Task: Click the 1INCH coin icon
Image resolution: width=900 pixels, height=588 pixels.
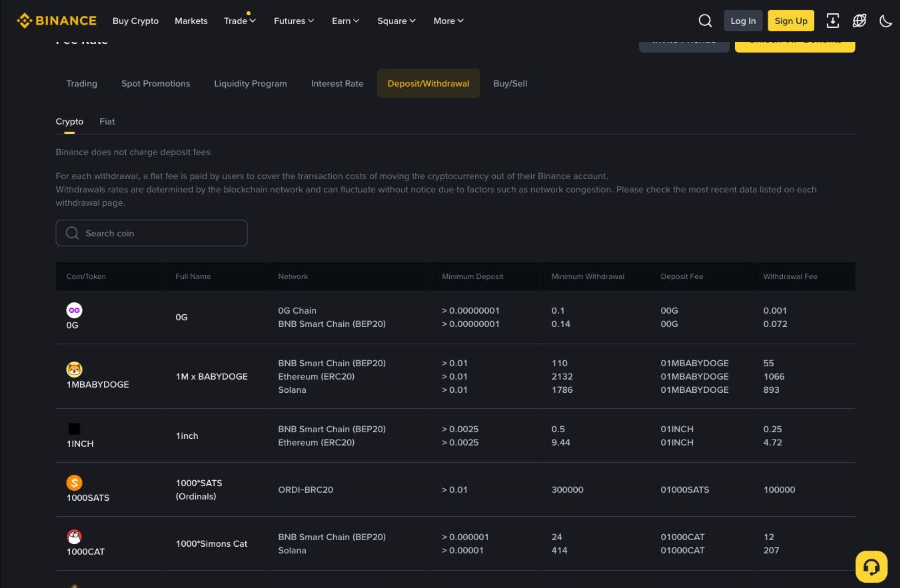Action: point(74,429)
